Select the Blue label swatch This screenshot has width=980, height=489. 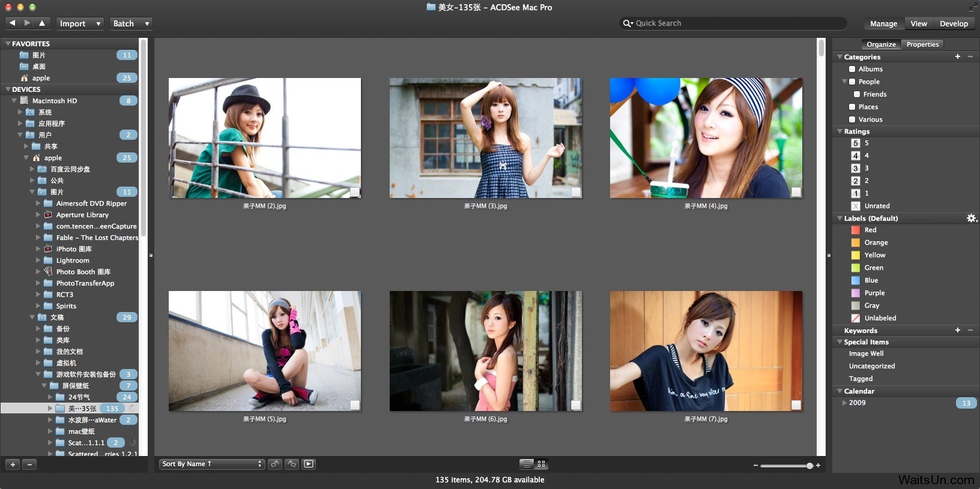pyautogui.click(x=856, y=280)
